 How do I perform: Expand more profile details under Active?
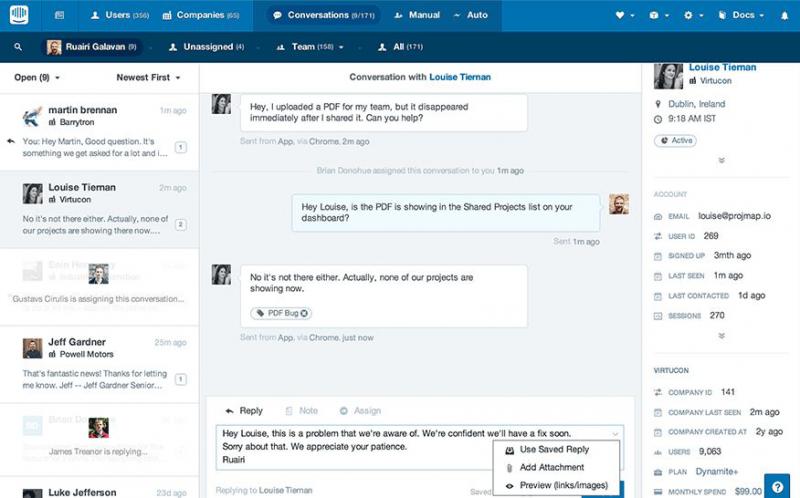(x=720, y=160)
